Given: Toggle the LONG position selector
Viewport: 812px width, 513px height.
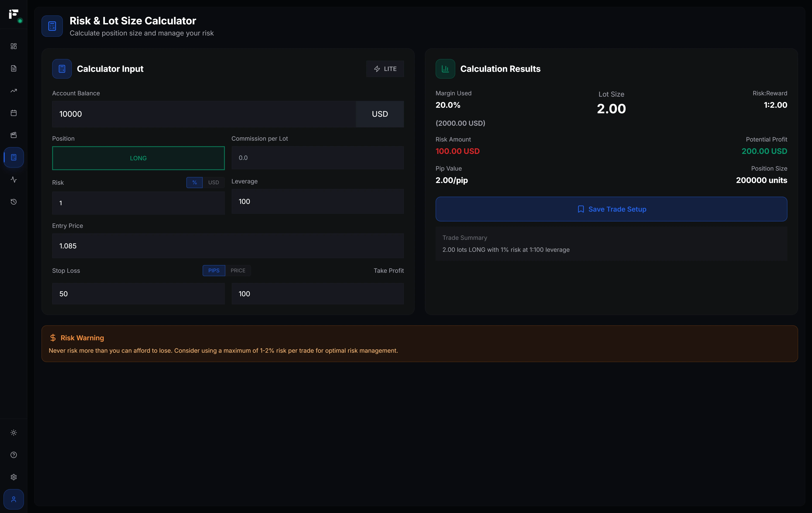Looking at the screenshot, I should pos(138,158).
